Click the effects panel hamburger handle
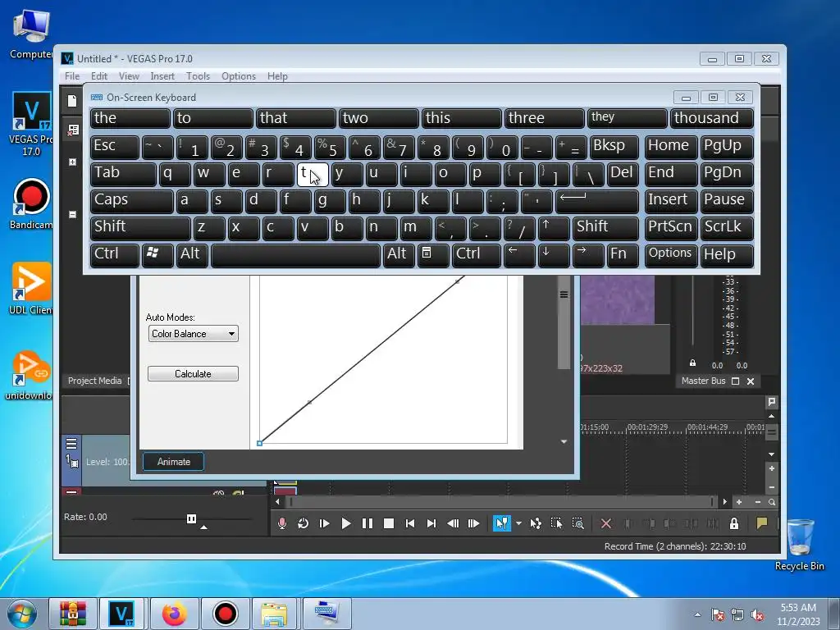The image size is (840, 630). click(x=564, y=294)
